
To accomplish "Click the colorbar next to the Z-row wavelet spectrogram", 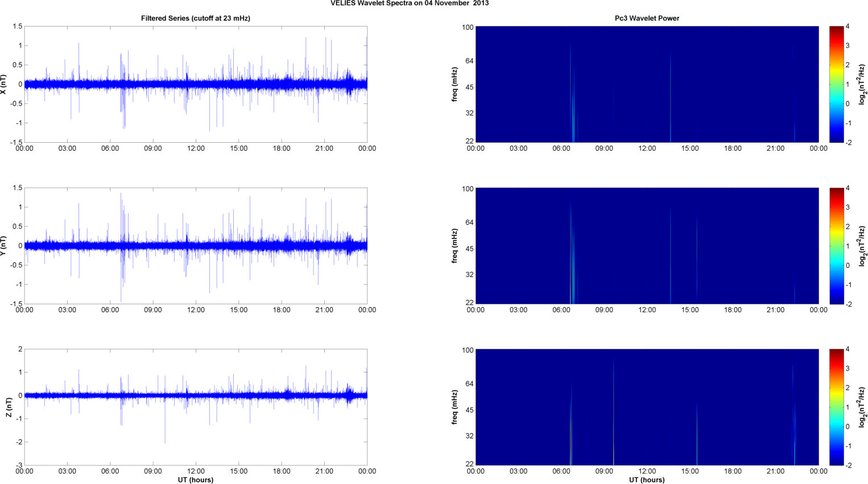I will point(836,407).
